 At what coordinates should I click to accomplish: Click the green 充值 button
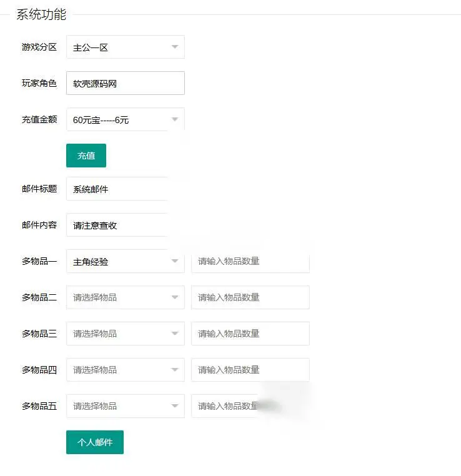click(x=86, y=156)
